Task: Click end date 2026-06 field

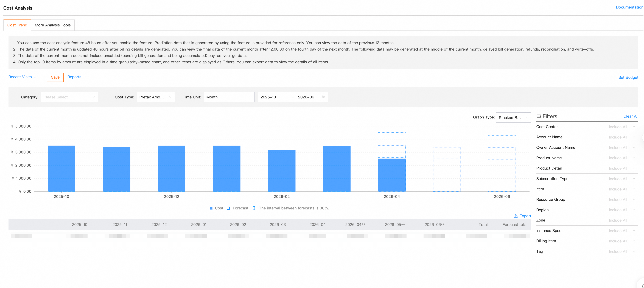Action: click(306, 97)
